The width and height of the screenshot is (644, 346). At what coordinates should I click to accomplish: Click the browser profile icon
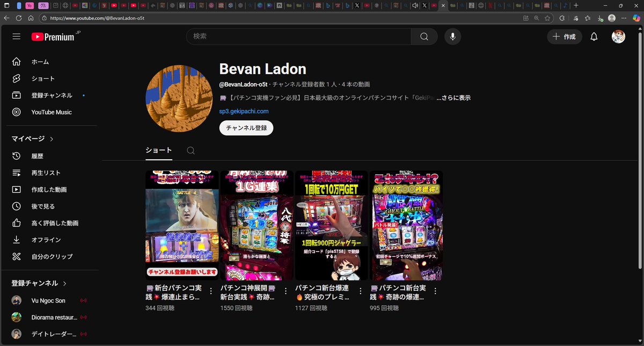point(612,18)
